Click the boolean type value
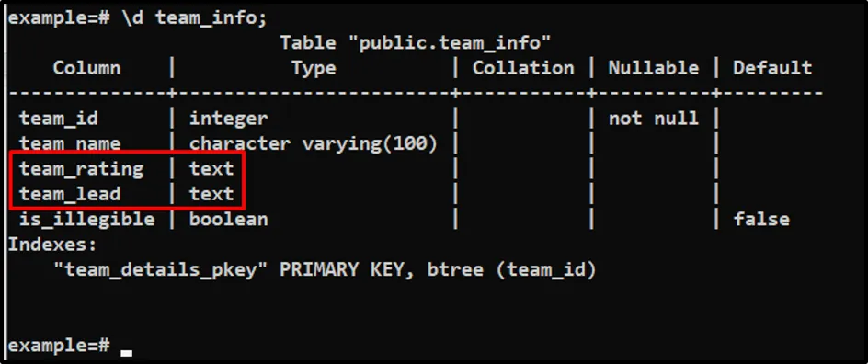The image size is (868, 364). coord(229,220)
